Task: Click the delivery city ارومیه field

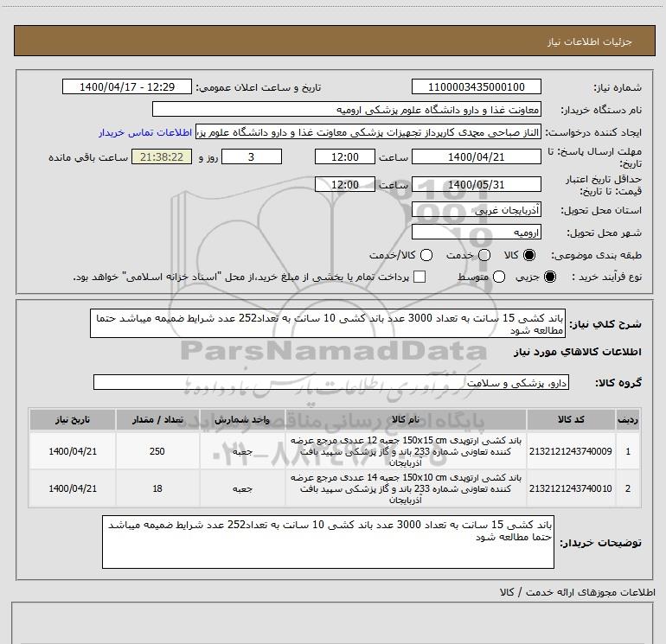Action: pyautogui.click(x=477, y=233)
